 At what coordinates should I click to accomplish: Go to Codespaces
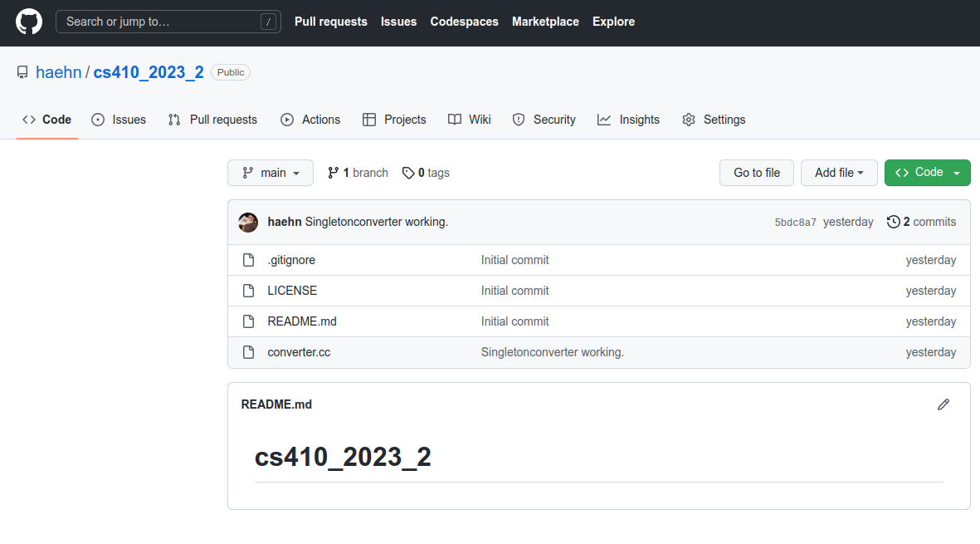click(465, 22)
